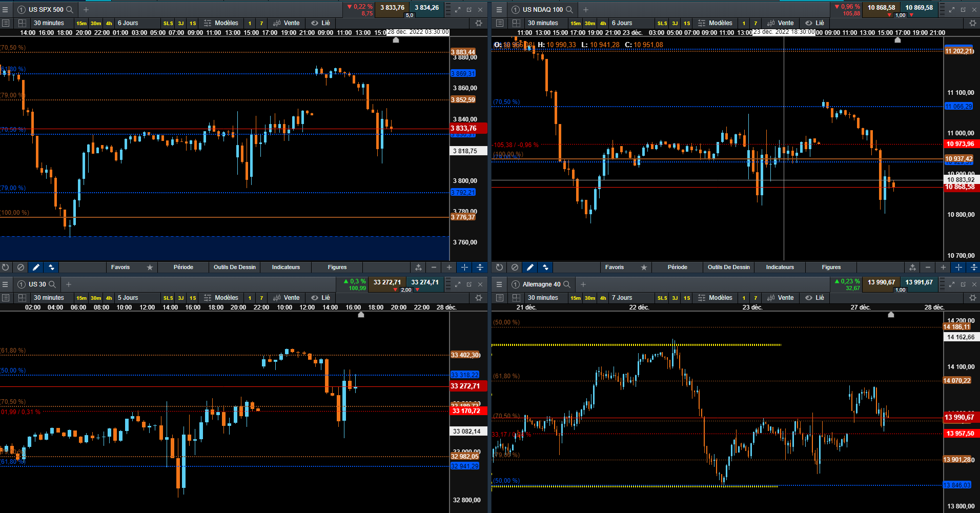
Task: Toggle the Lié link in Allemagne 40 toolbar
Action: coord(815,298)
